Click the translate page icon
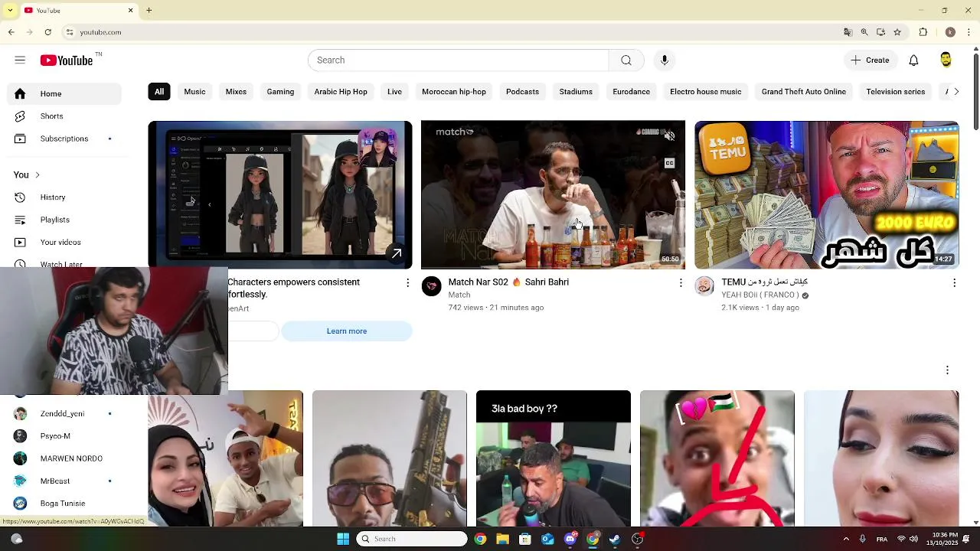Screen dimensions: 980x551 [x=848, y=32]
